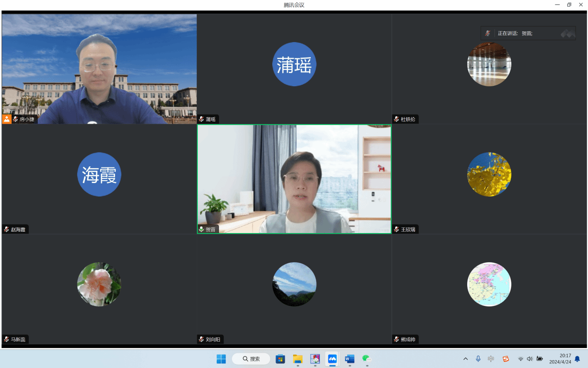Open Microsoft Store from the taskbar
Viewport: 588px width, 368px height.
[280, 359]
